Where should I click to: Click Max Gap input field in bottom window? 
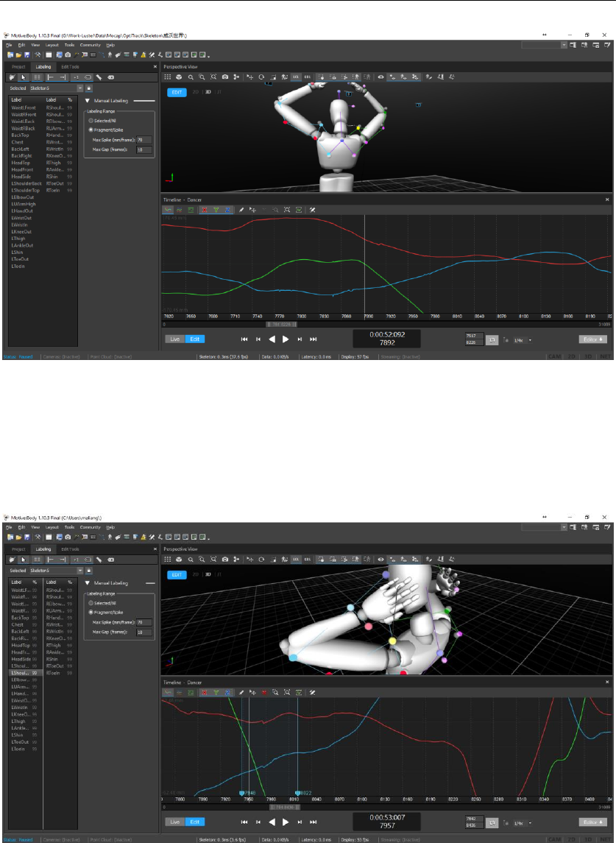coord(144,632)
